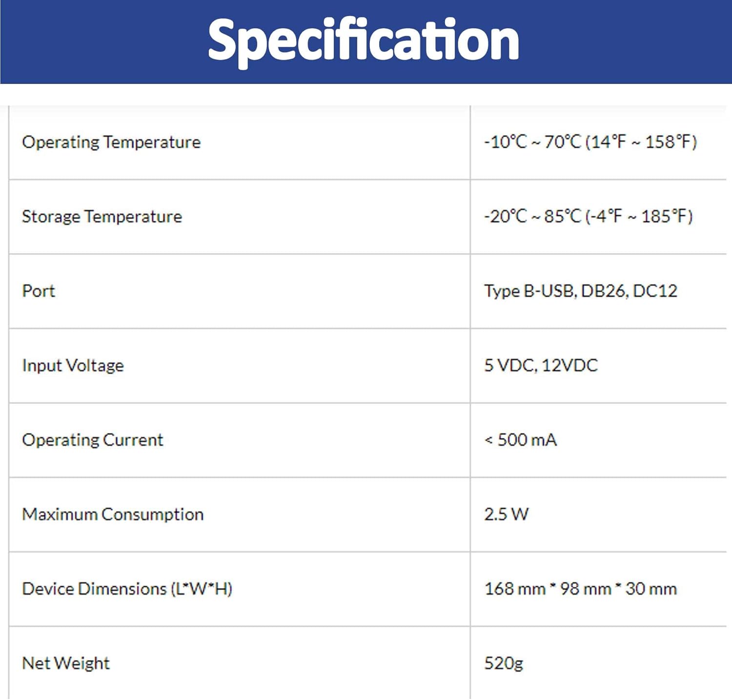Select the Device Dimensions (L*W*H) label
732x700 pixels.
click(x=127, y=589)
